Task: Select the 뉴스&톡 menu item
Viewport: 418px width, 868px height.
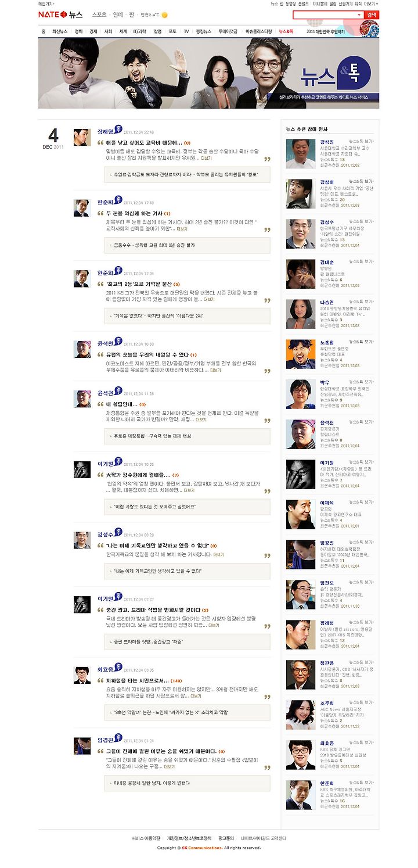Action: [286, 31]
